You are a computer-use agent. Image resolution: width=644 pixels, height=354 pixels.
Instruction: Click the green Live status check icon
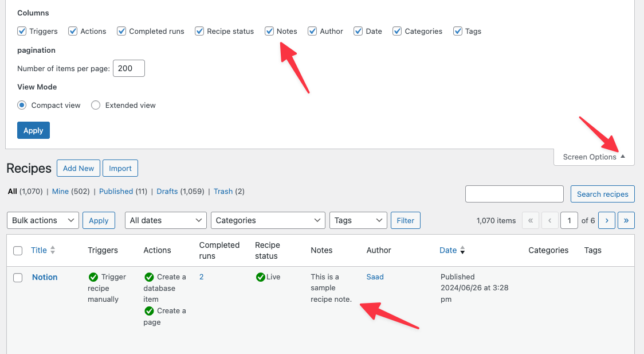(x=261, y=277)
